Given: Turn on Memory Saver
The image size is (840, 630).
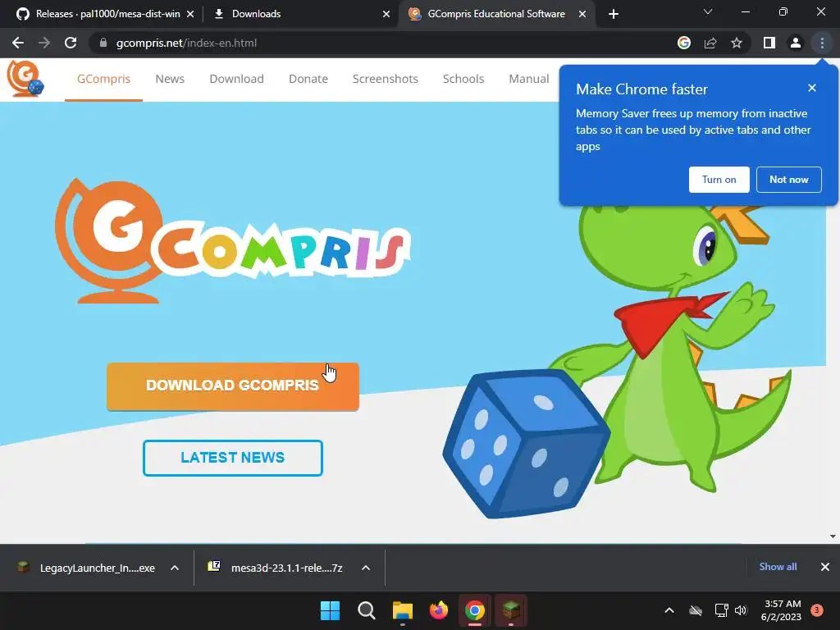Looking at the screenshot, I should 719,180.
